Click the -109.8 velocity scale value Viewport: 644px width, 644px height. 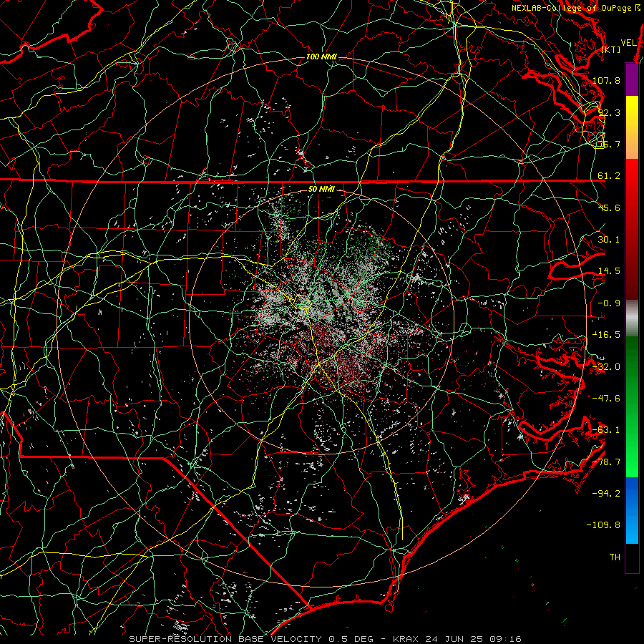(603, 525)
